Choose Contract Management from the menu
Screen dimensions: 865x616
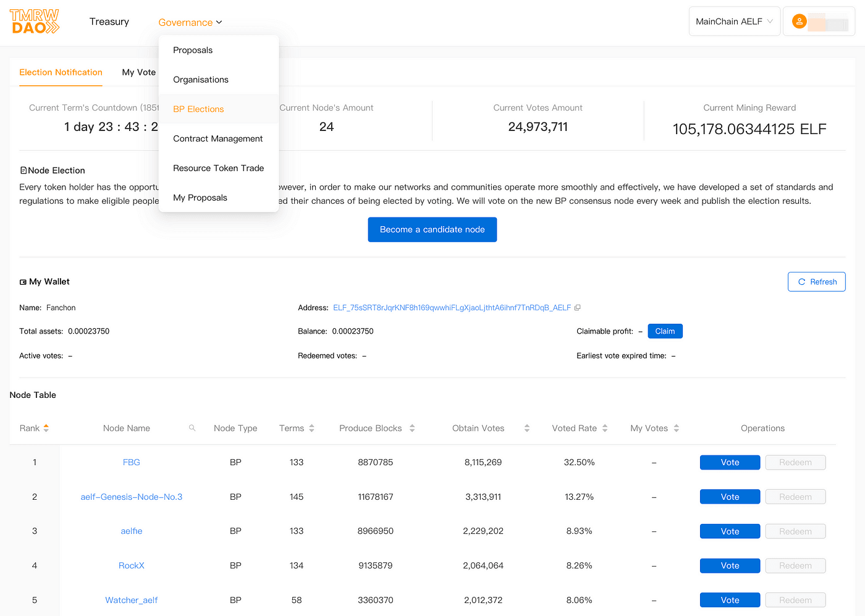219,139
